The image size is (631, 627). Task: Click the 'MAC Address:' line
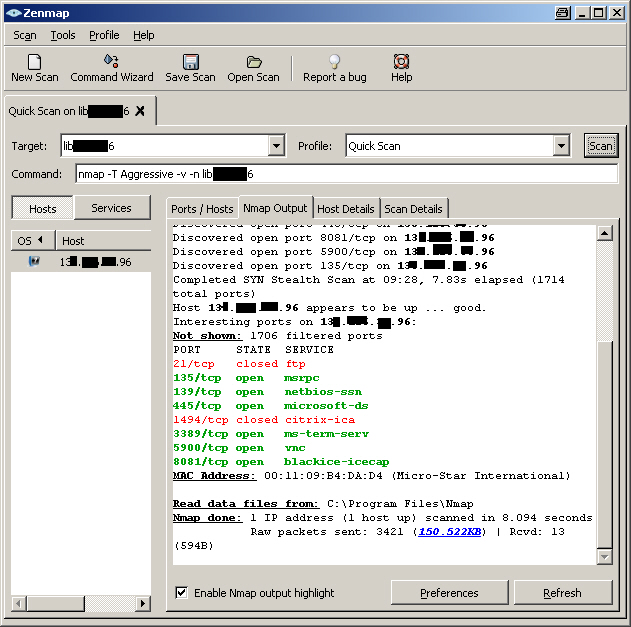(372, 476)
